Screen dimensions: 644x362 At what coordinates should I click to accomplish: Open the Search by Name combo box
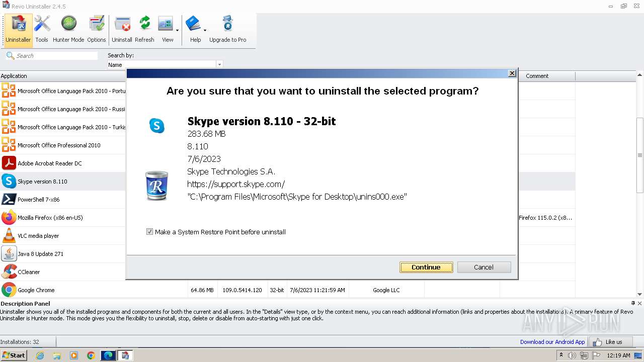[165, 64]
